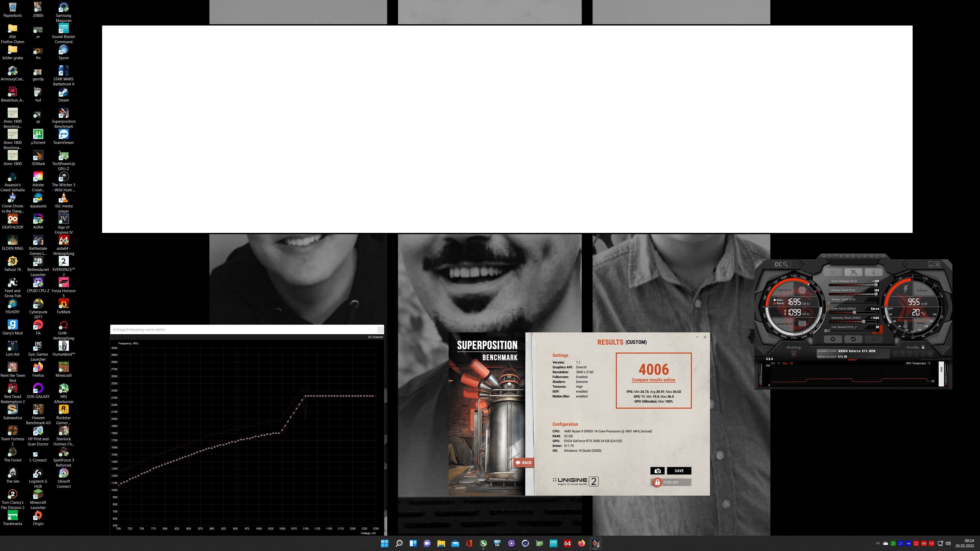The height and width of the screenshot is (551, 980).
Task: Open Firefox from the taskbar
Action: [581, 543]
